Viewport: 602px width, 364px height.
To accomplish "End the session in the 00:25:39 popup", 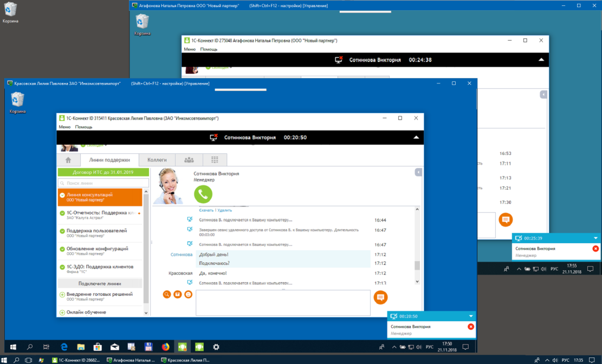I will click(595, 249).
